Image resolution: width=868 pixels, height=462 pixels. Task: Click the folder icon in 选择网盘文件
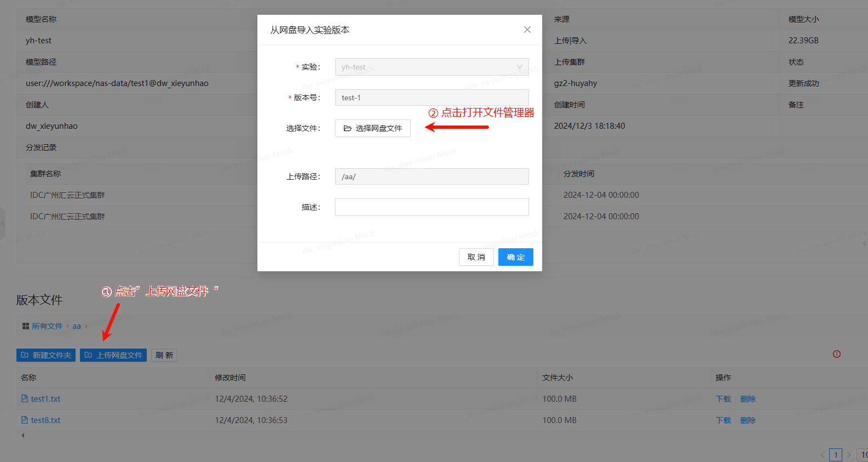[x=347, y=128]
